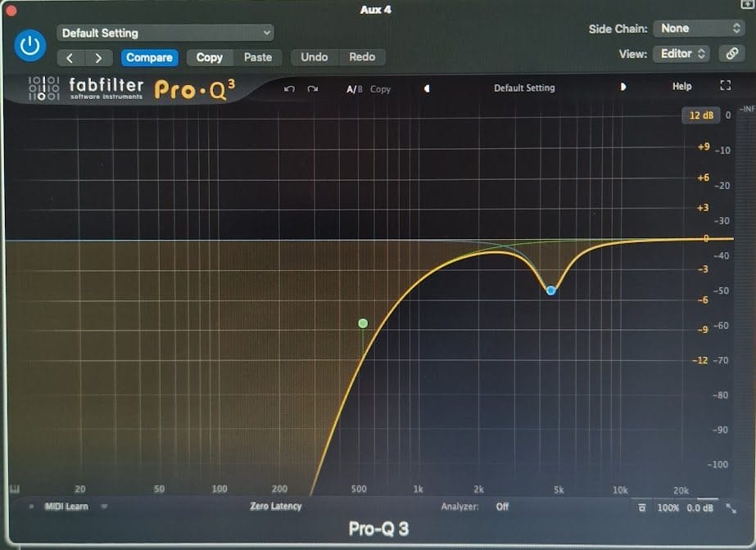This screenshot has width=756, height=550.
Task: Open the Help menu
Action: click(681, 87)
